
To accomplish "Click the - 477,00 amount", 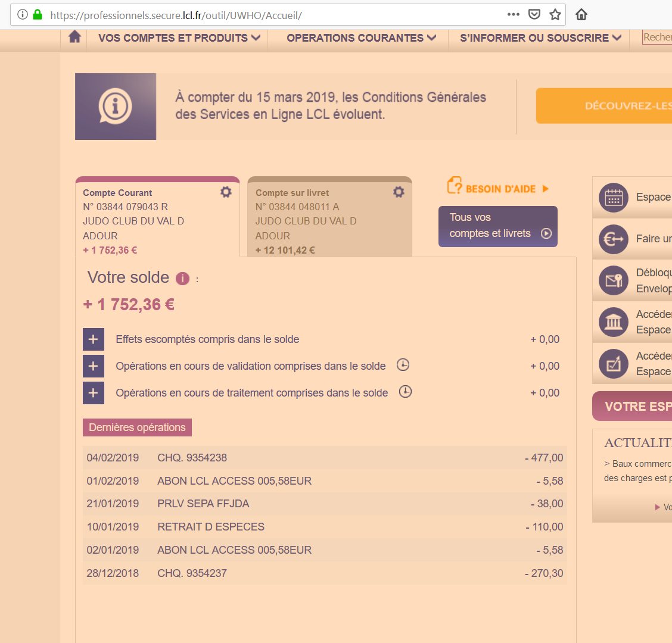I will tap(544, 457).
